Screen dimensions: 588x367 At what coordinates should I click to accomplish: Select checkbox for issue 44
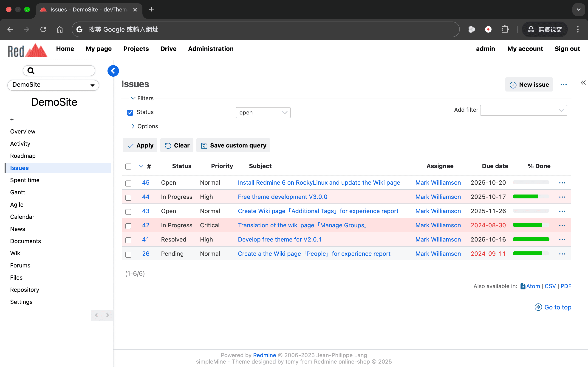coord(128,197)
